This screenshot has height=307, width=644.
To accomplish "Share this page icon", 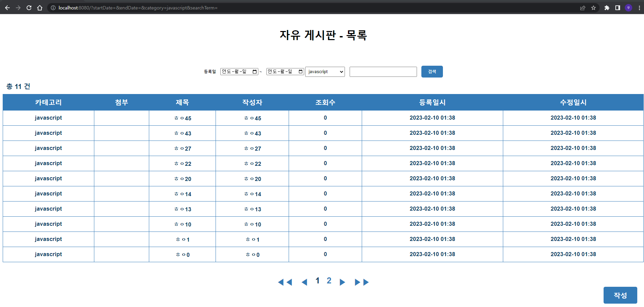I will (583, 8).
